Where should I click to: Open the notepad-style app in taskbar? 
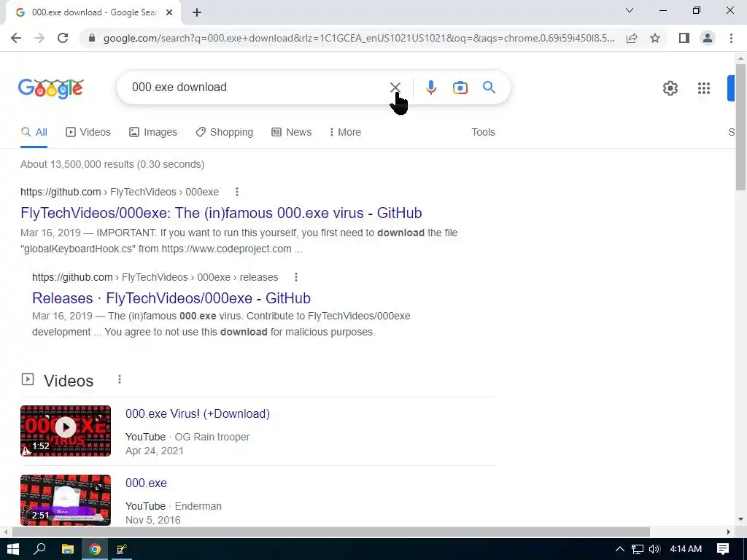coord(122,549)
